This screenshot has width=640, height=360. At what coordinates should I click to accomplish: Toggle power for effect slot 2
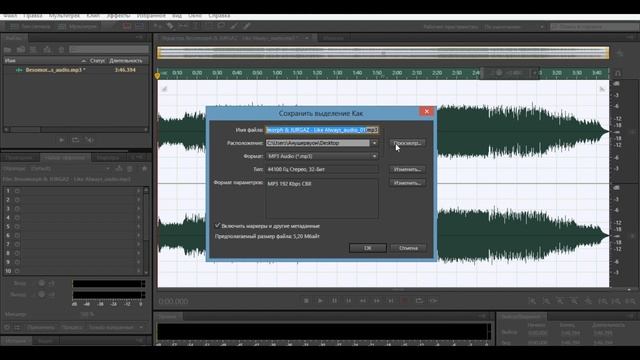point(17,200)
